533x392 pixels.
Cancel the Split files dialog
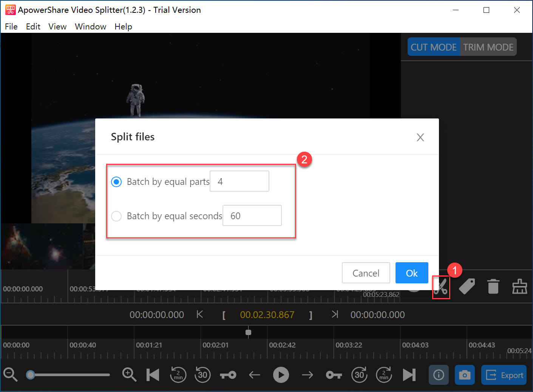[365, 273]
